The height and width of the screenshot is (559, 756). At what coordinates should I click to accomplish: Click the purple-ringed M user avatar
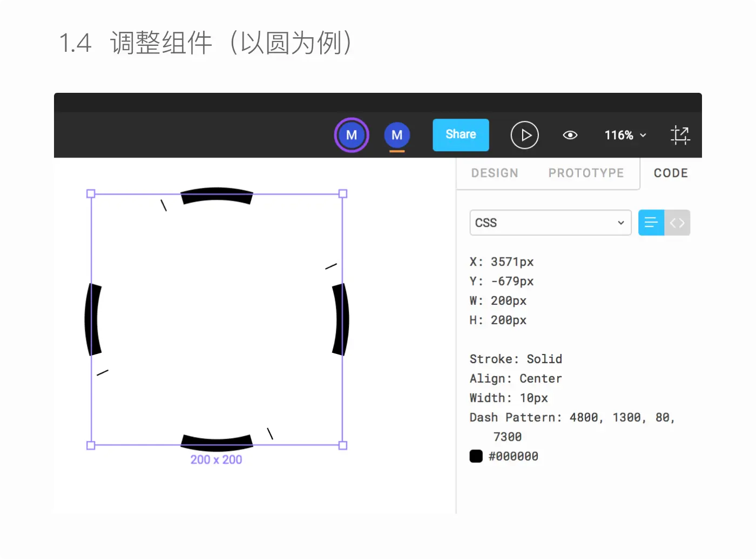[x=352, y=135]
